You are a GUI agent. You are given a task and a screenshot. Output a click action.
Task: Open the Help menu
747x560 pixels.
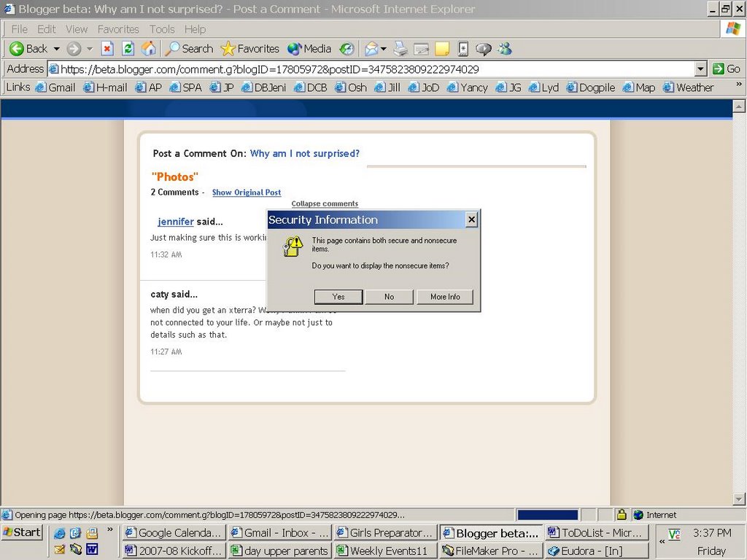(195, 29)
